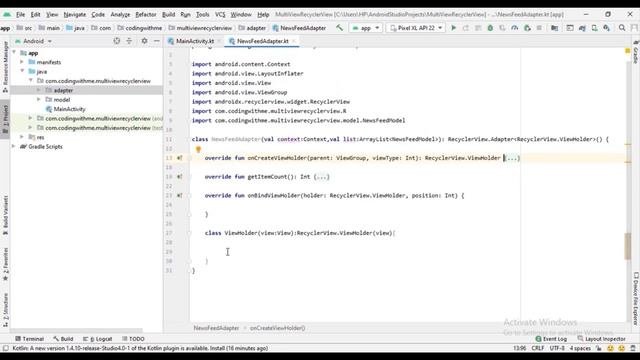Click override gutter icon beside onCreateViewHolder
This screenshot has height=360, width=640.
pyautogui.click(x=180, y=158)
